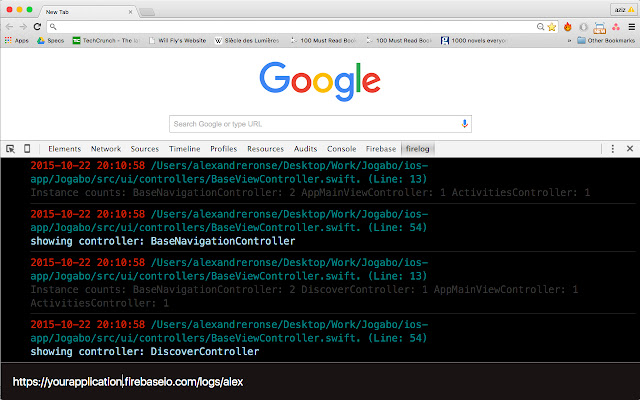Open the Will Fly's Website bookmark
This screenshot has height=400, width=640.
tap(178, 40)
